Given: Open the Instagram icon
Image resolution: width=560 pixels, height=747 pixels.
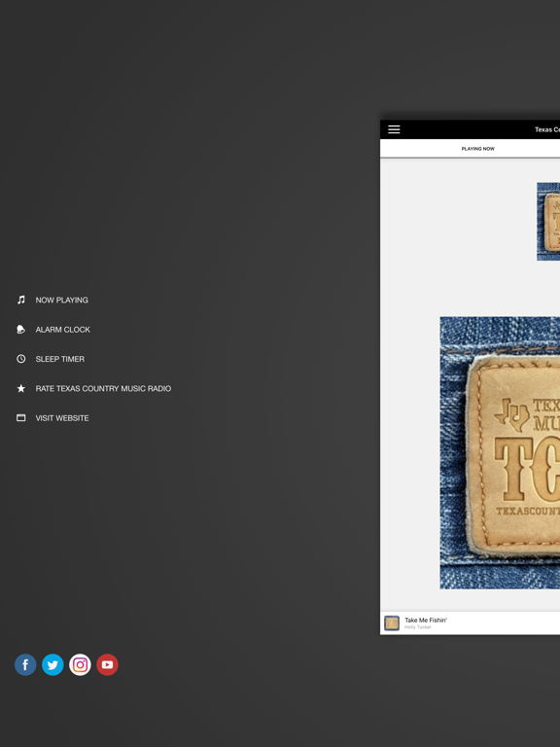Looking at the screenshot, I should pyautogui.click(x=80, y=664).
